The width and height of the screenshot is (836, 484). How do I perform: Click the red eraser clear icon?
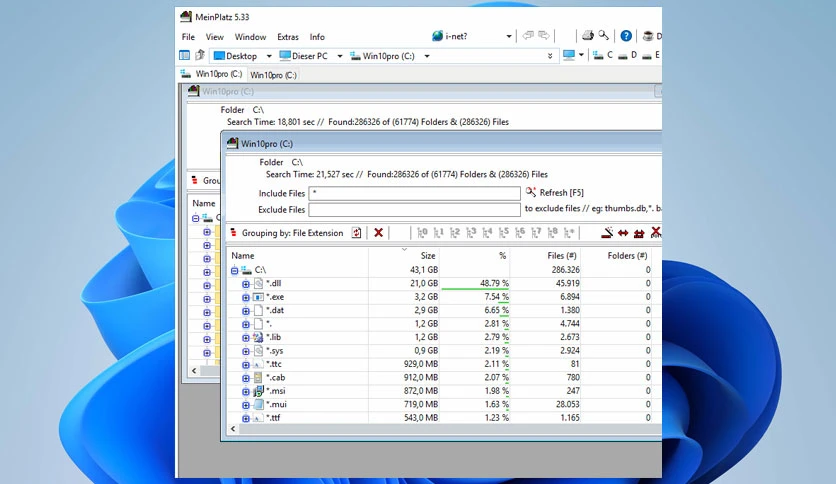607,232
